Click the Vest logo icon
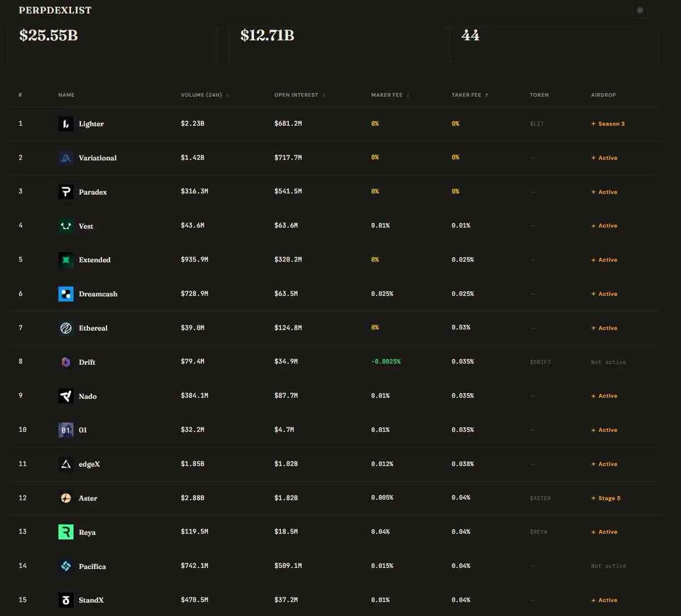Image resolution: width=681 pixels, height=616 pixels. pyautogui.click(x=66, y=226)
